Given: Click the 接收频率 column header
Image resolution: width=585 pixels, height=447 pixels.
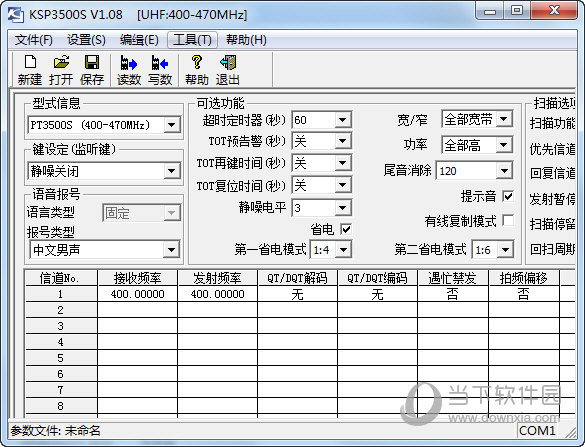Looking at the screenshot, I should point(137,278).
